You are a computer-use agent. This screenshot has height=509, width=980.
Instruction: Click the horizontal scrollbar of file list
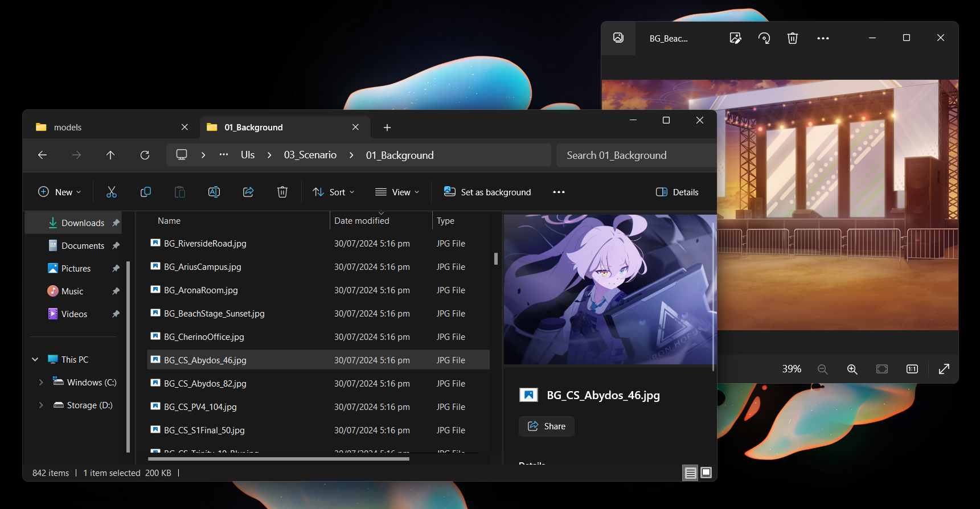(278, 458)
